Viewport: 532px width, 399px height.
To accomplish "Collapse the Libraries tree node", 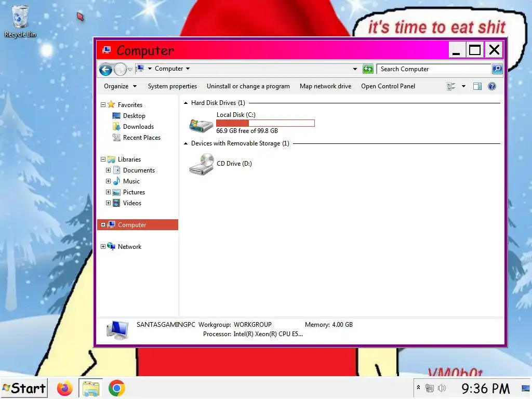I will (x=103, y=159).
